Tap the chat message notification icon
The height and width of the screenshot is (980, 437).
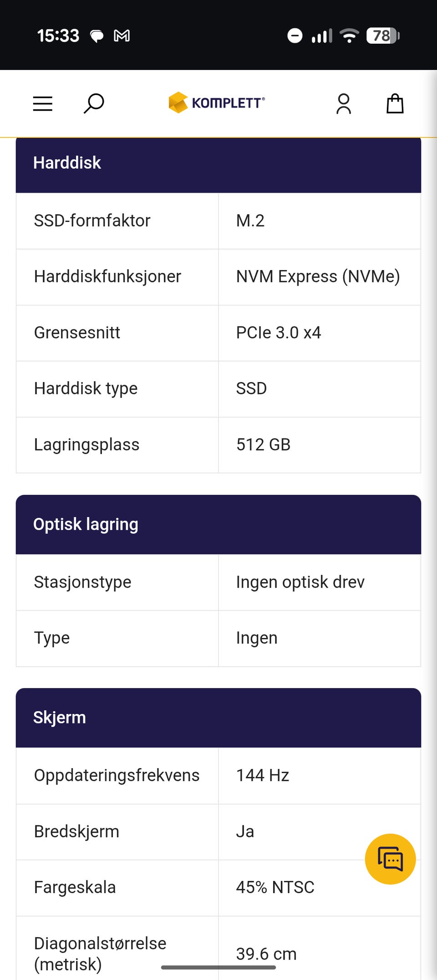(97, 36)
